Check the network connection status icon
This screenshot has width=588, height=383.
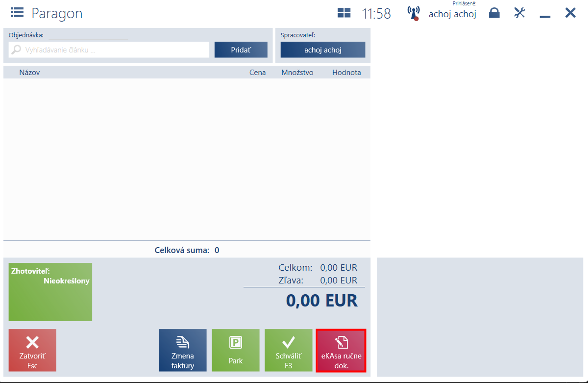click(x=414, y=13)
